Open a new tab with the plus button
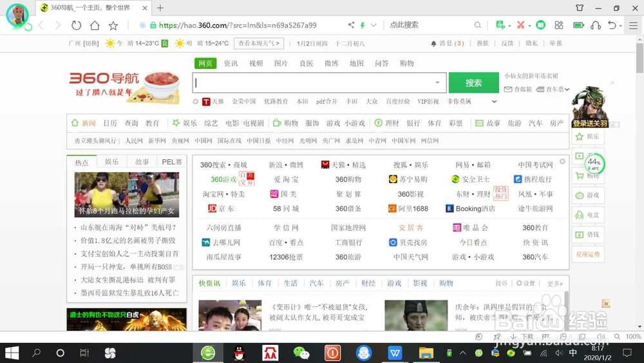Viewport: 644px width, 363px height. (160, 8)
